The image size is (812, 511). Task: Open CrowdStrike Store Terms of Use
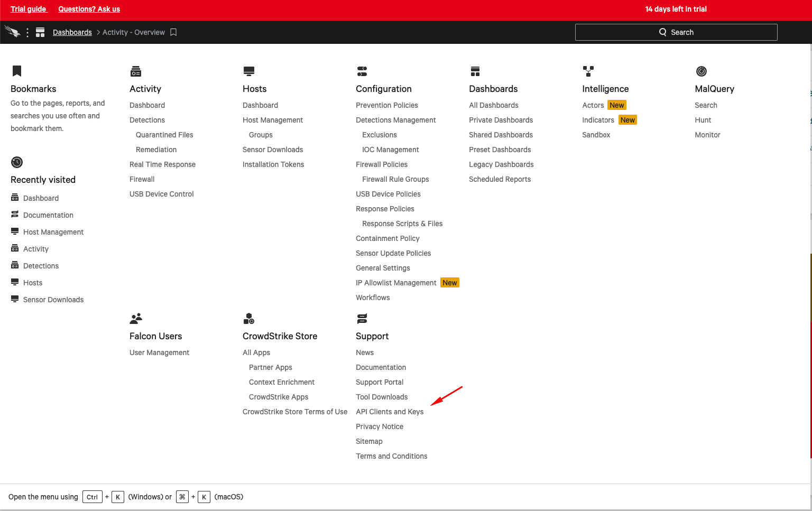(x=295, y=412)
